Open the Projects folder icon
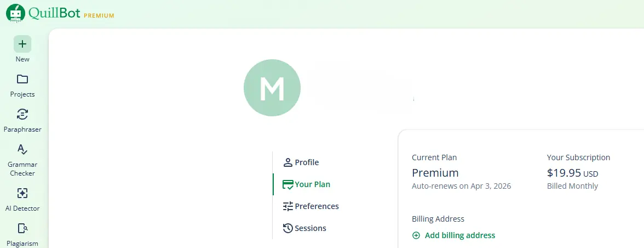Image resolution: width=644 pixels, height=248 pixels. [22, 79]
